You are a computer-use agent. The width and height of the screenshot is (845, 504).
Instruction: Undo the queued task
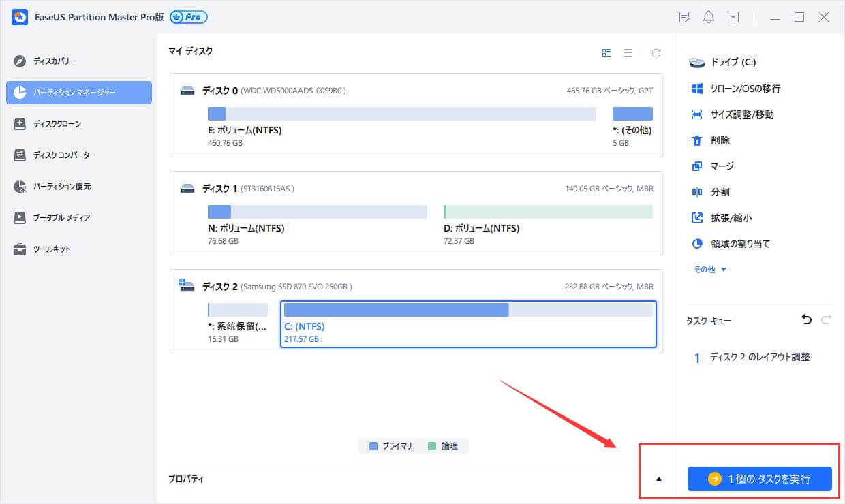pyautogui.click(x=807, y=319)
